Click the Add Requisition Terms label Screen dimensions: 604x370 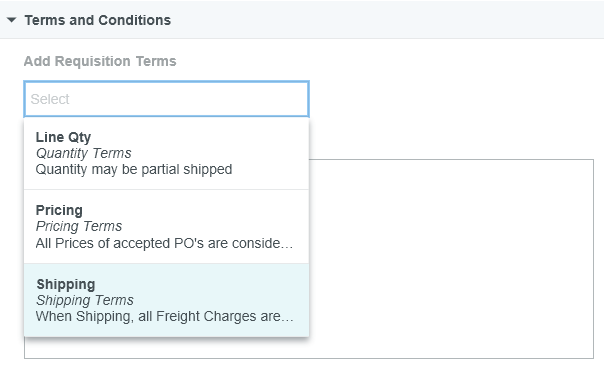coord(100,61)
